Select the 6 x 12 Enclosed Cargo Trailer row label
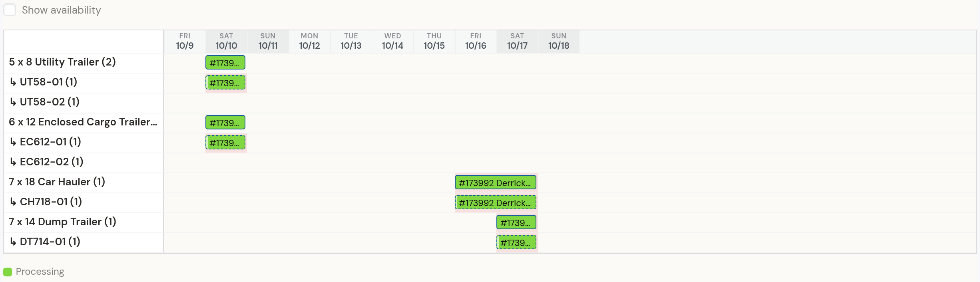The image size is (980, 282). pyautogui.click(x=83, y=122)
